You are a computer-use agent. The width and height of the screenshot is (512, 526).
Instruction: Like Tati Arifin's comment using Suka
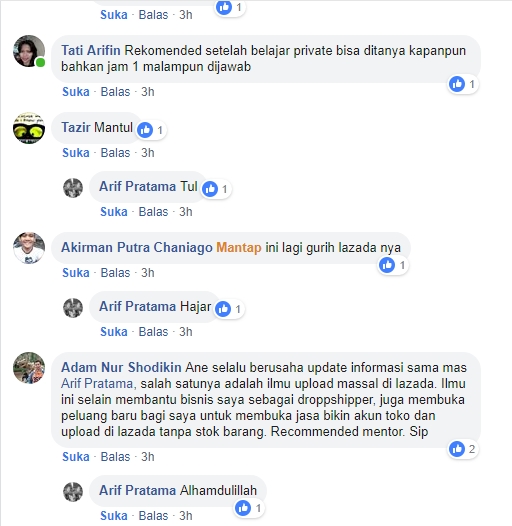coord(76,92)
